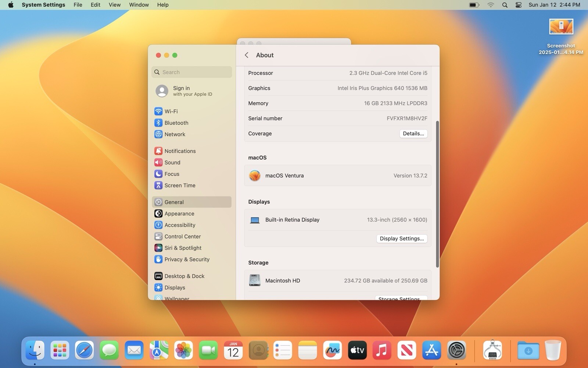The width and height of the screenshot is (588, 368).
Task: Open Privacy & Security settings
Action: [x=187, y=259]
